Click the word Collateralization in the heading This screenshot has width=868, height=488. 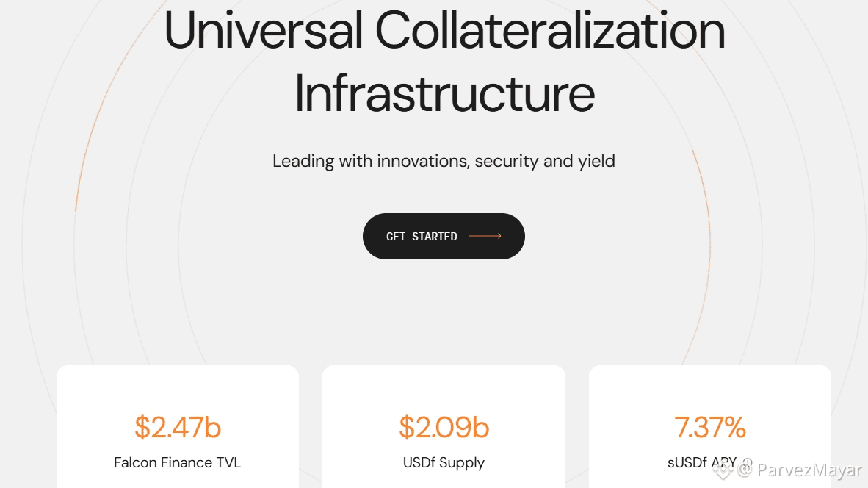(x=550, y=31)
